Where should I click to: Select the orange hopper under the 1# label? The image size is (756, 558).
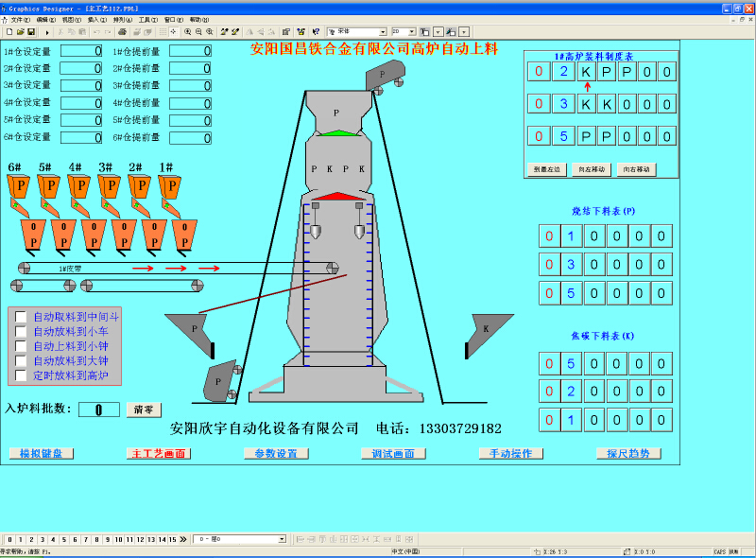(x=169, y=187)
